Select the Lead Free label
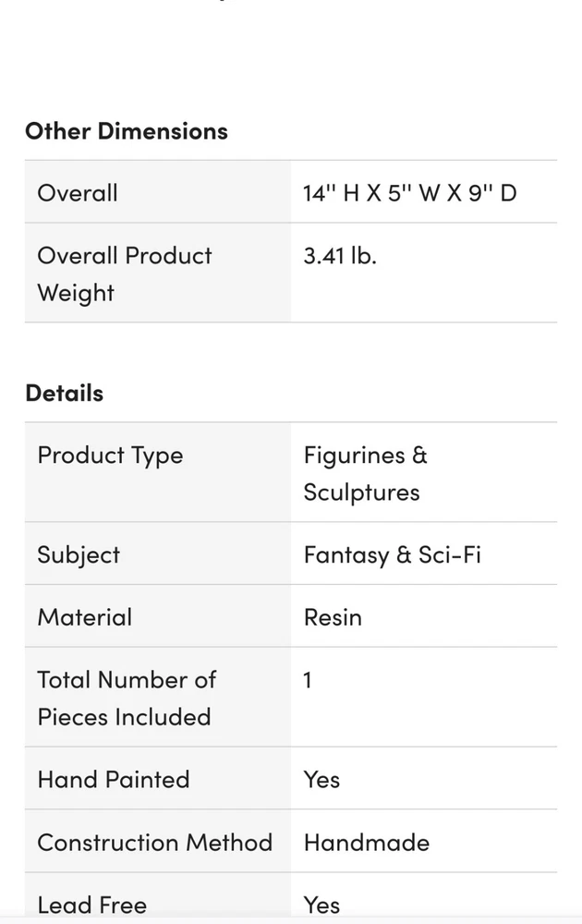Screen dimensions: 582x924 pos(91,905)
